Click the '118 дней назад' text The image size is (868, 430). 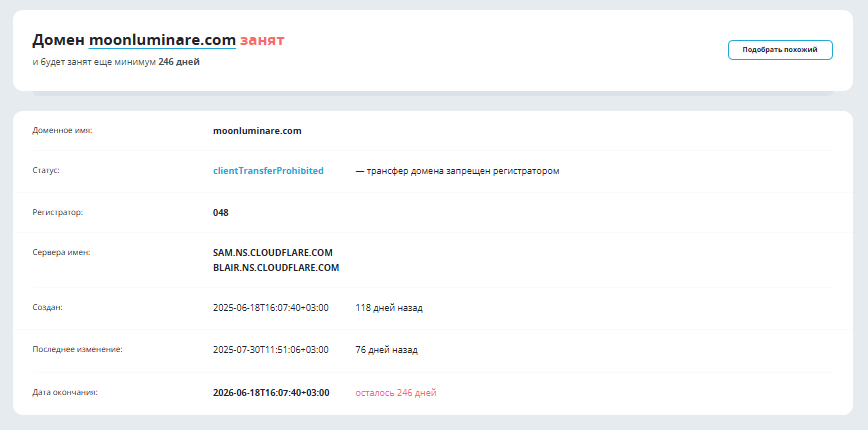[x=388, y=308]
